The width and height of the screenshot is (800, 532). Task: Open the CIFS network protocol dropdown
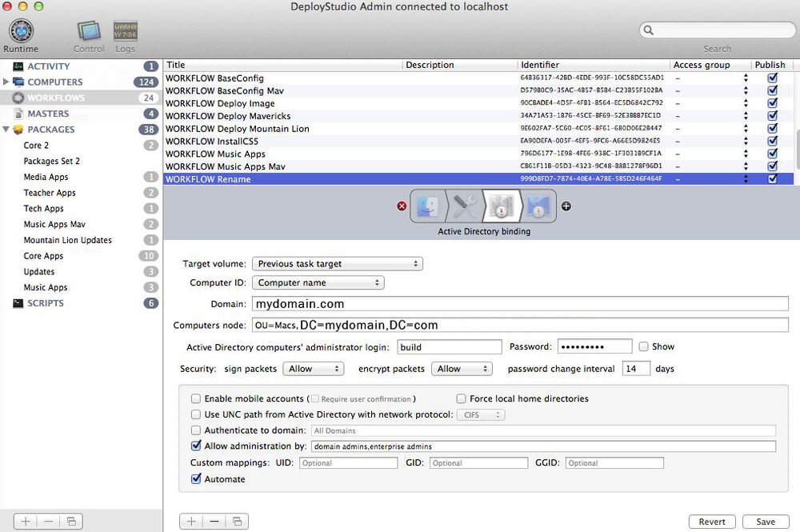481,414
